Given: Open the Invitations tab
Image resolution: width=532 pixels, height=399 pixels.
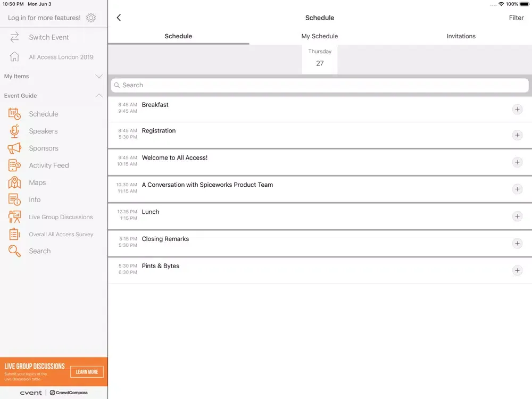Looking at the screenshot, I should tap(461, 36).
